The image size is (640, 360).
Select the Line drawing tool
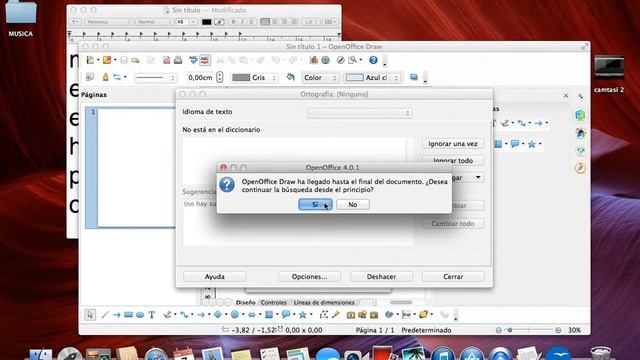pos(105,315)
